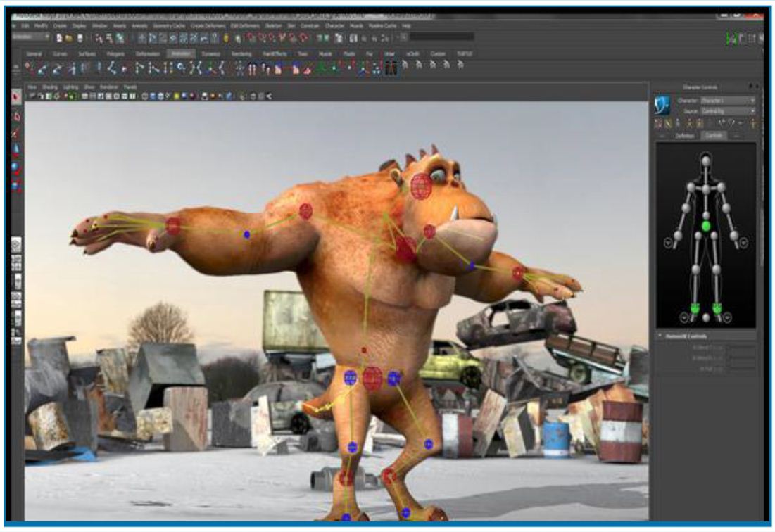Screen dimensions: 775x532
Task: Toggle the head effector on figure diagram
Action: click(706, 161)
